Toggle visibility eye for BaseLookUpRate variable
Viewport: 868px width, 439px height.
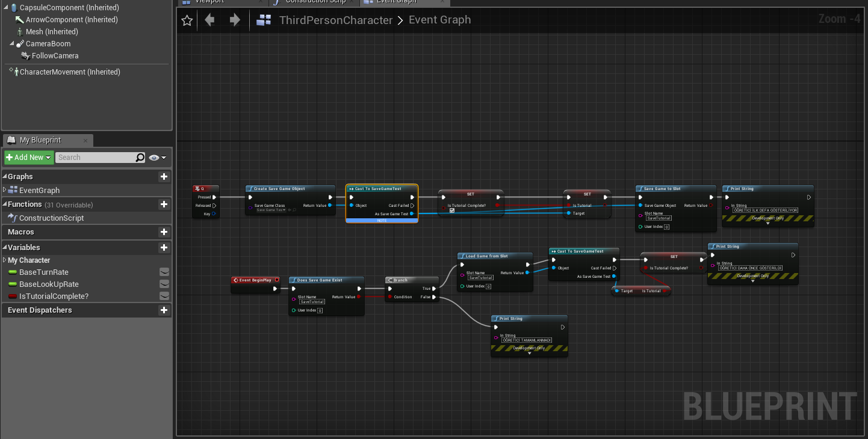point(164,284)
